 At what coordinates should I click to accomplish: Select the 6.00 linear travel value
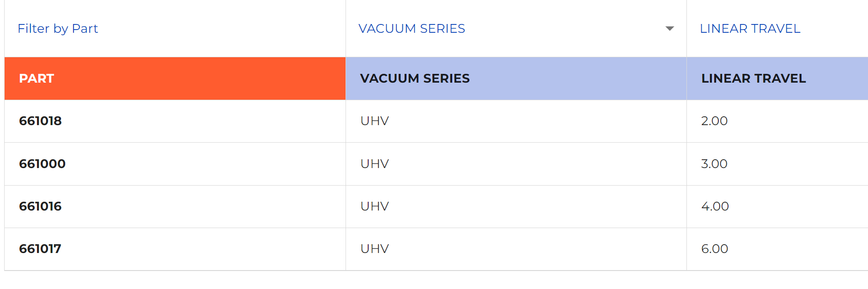click(715, 249)
